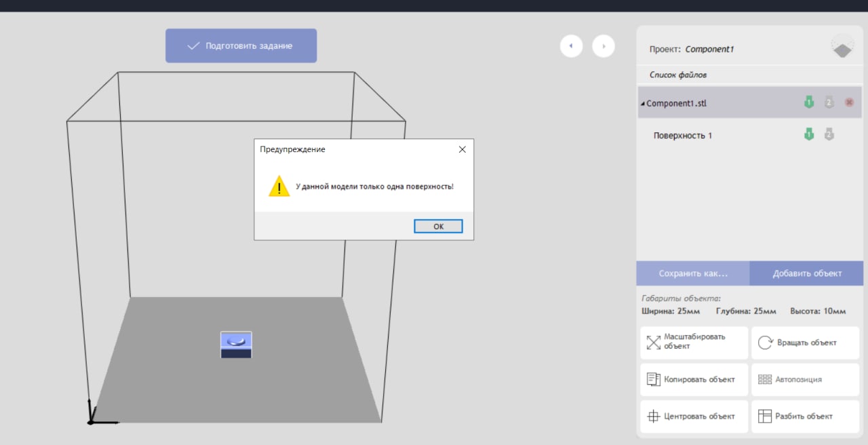Click OK in the warning dialog

(438, 226)
